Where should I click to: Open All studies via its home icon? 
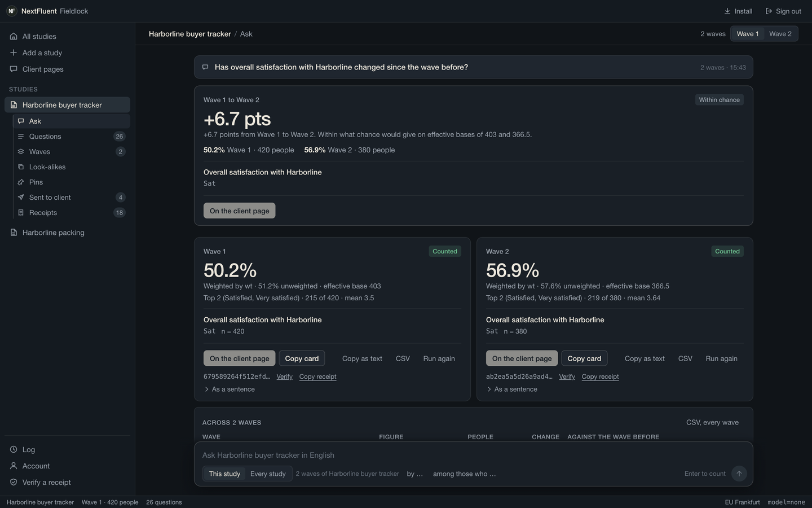tap(14, 37)
